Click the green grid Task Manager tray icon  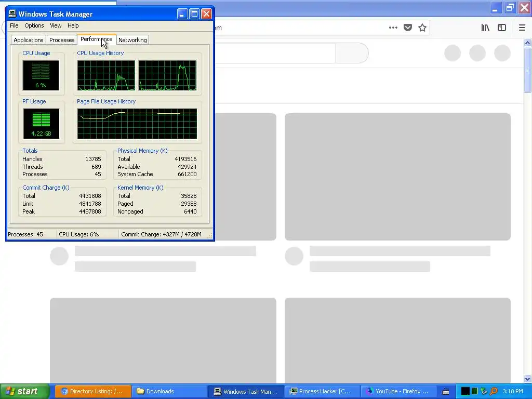click(x=475, y=391)
